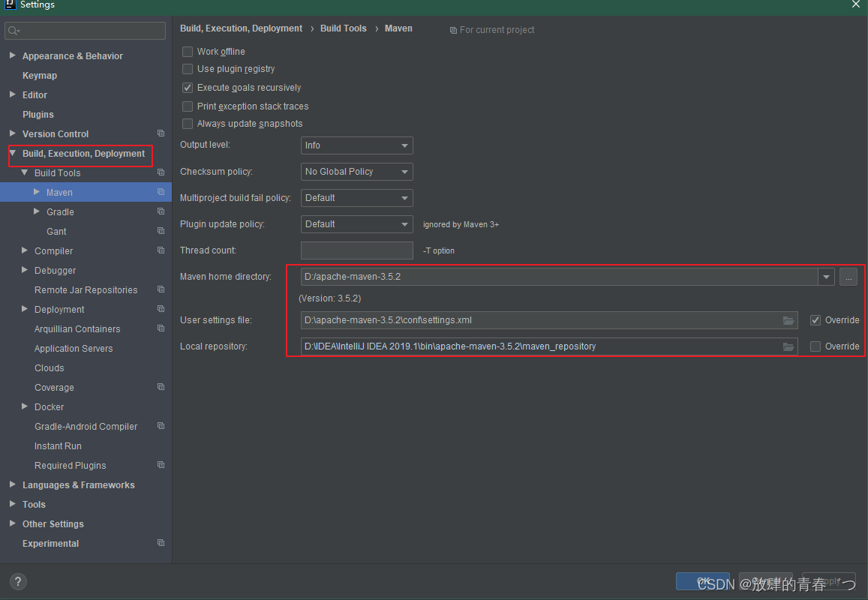Expand the Editor section arrow
Image resolution: width=868 pixels, height=600 pixels.
pos(13,94)
